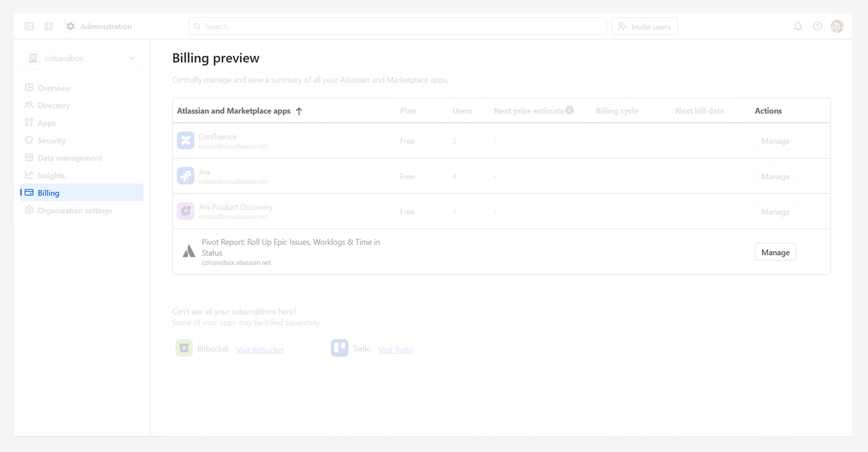Click the Billing preview heading
The height and width of the screenshot is (452, 868).
[216, 58]
